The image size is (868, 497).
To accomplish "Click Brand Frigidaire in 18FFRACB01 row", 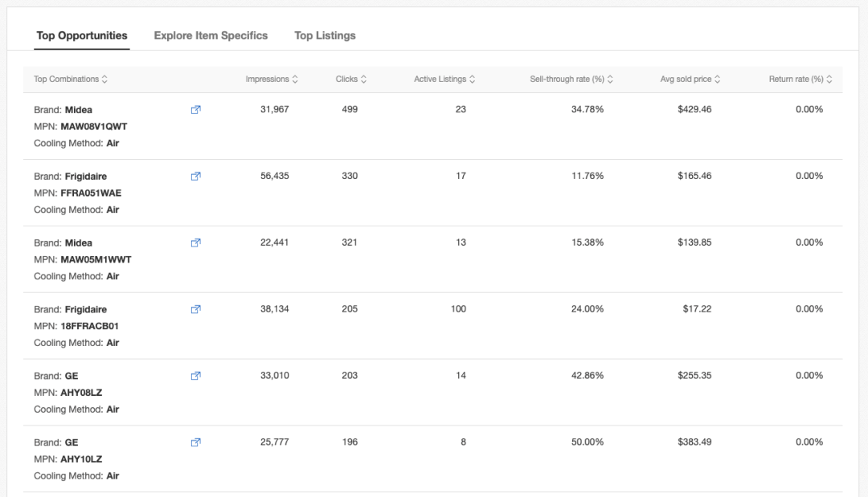I will (x=70, y=309).
